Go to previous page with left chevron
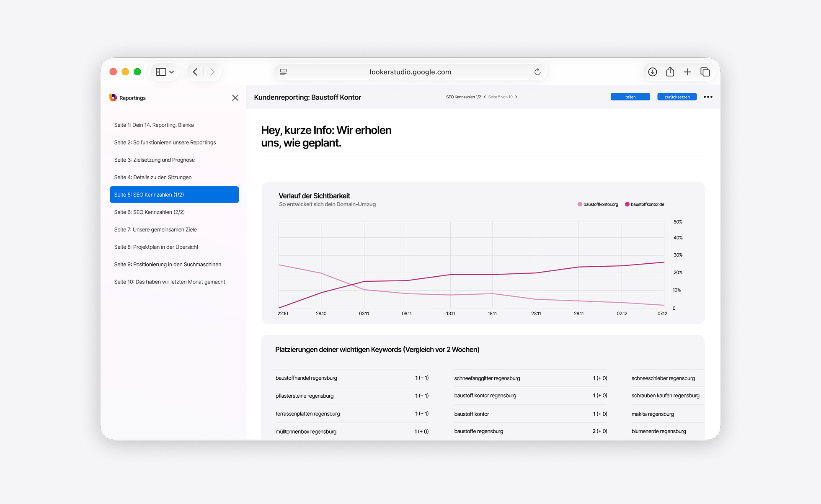Viewport: 821px width, 504px height. point(485,97)
